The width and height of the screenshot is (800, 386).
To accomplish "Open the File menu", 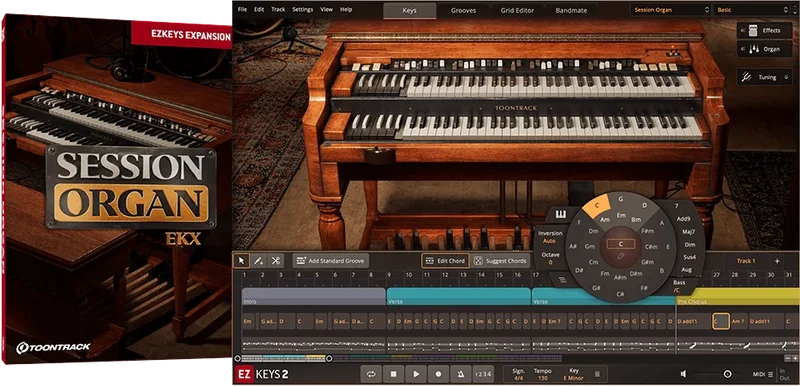I will 242,10.
